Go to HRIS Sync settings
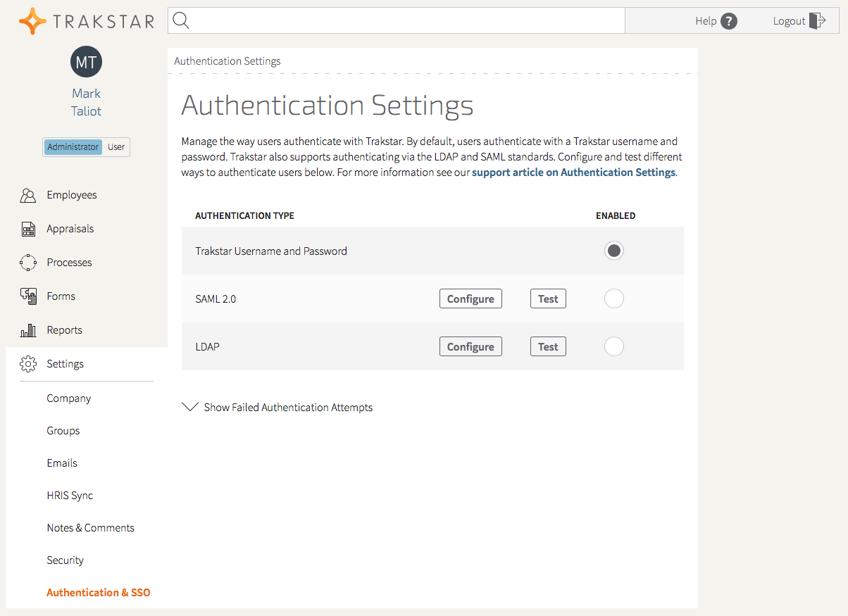This screenshot has height=616, width=848. click(x=70, y=496)
